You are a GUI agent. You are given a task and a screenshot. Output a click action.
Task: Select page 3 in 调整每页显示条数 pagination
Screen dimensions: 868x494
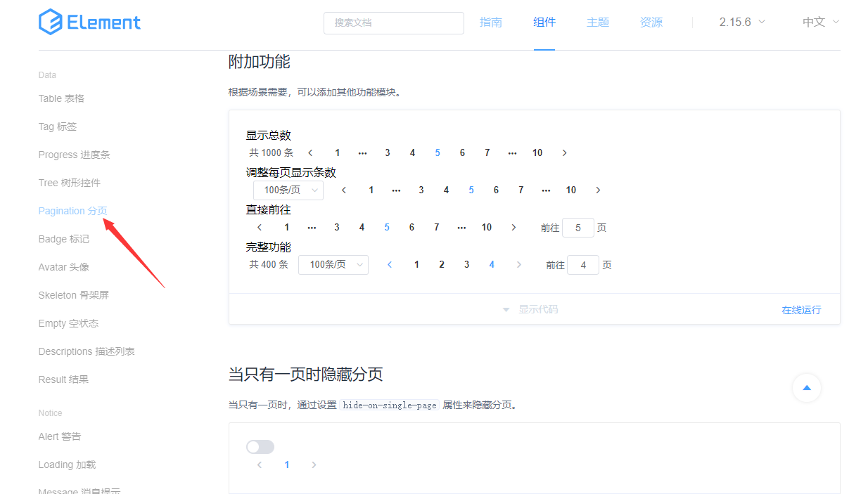[x=421, y=190]
